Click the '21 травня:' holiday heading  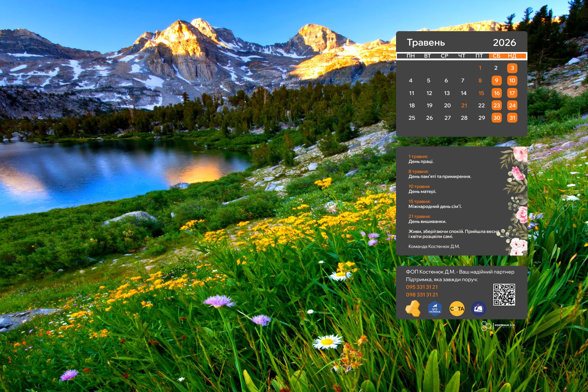(419, 216)
